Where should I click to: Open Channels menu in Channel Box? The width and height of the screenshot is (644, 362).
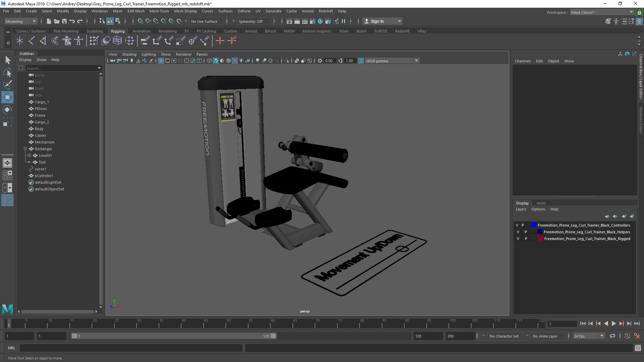click(523, 61)
